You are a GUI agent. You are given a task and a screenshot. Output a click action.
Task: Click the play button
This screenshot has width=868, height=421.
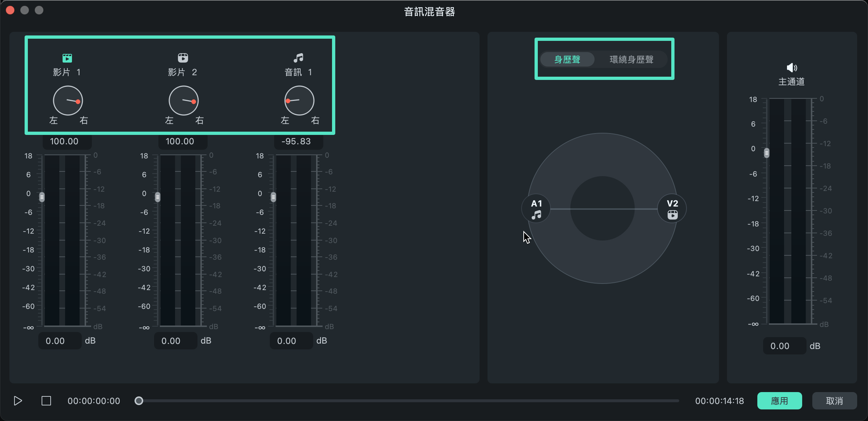tap(18, 401)
